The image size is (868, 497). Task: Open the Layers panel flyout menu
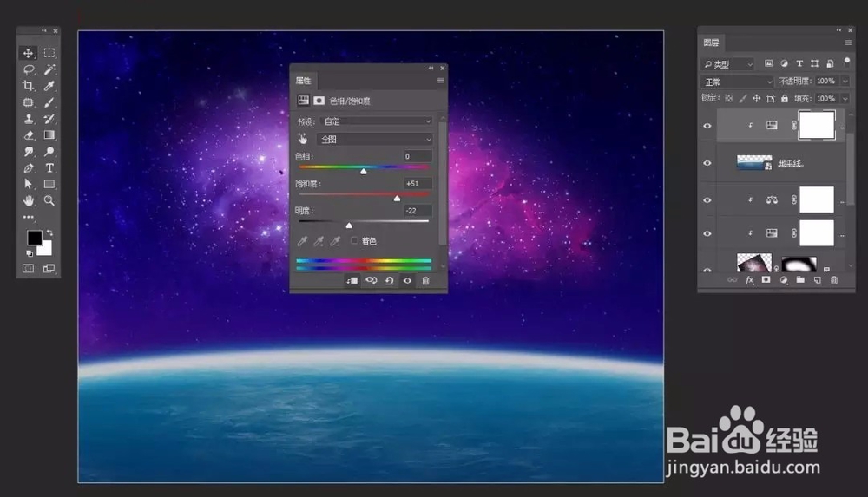tap(848, 43)
